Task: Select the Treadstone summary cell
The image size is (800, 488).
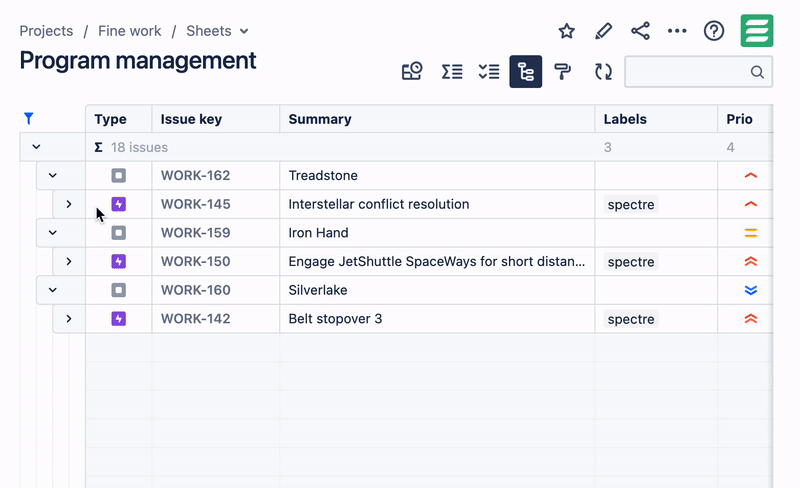Action: coord(437,176)
